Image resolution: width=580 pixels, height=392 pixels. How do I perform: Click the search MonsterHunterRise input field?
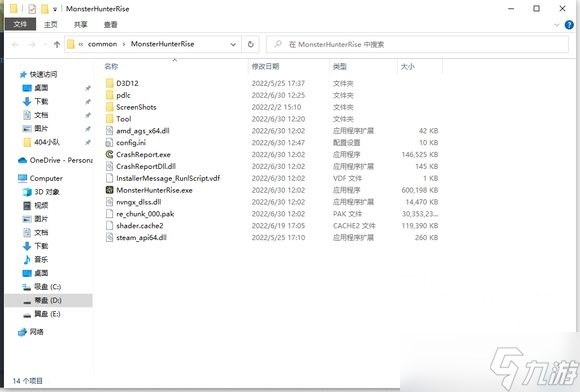pos(417,44)
